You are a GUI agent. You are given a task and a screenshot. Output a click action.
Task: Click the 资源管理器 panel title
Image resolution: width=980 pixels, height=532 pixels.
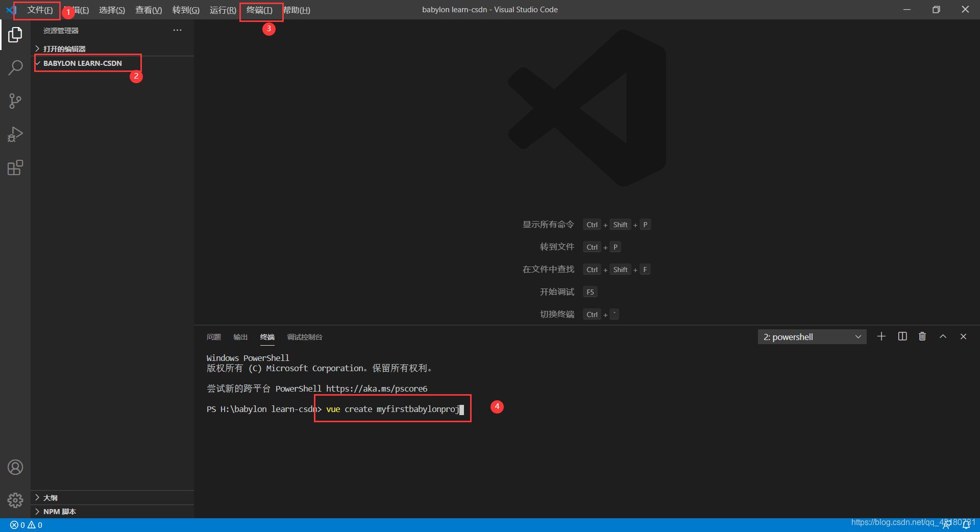point(61,31)
